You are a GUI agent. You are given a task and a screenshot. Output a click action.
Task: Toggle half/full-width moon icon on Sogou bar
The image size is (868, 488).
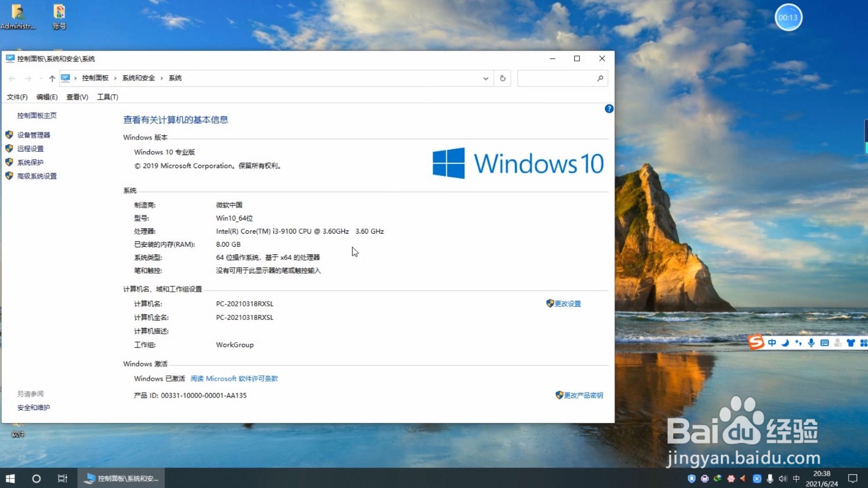click(x=785, y=343)
